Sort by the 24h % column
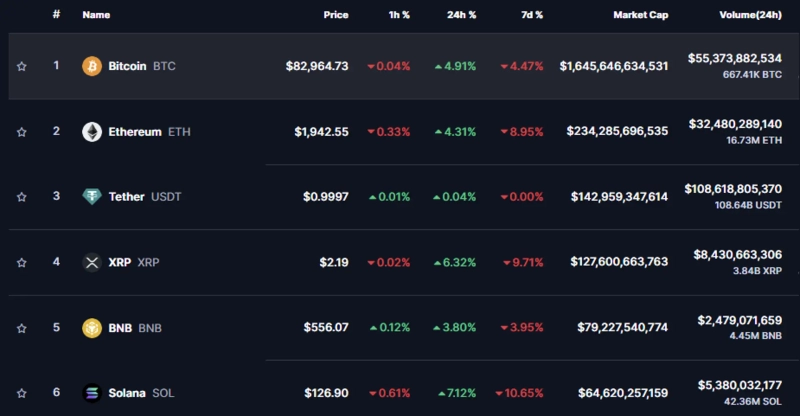 click(x=461, y=15)
